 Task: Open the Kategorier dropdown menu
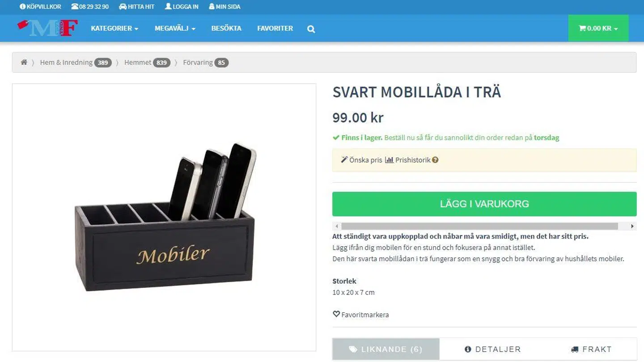click(x=114, y=28)
